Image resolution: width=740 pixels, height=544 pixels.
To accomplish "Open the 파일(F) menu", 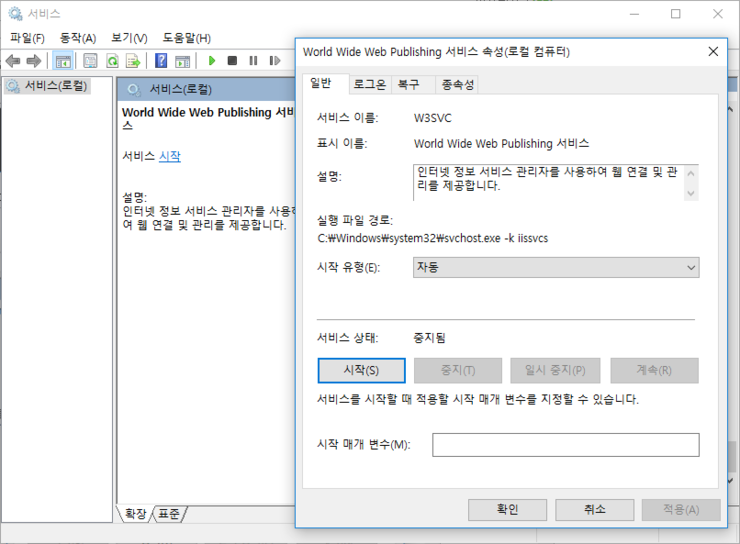I will point(27,38).
